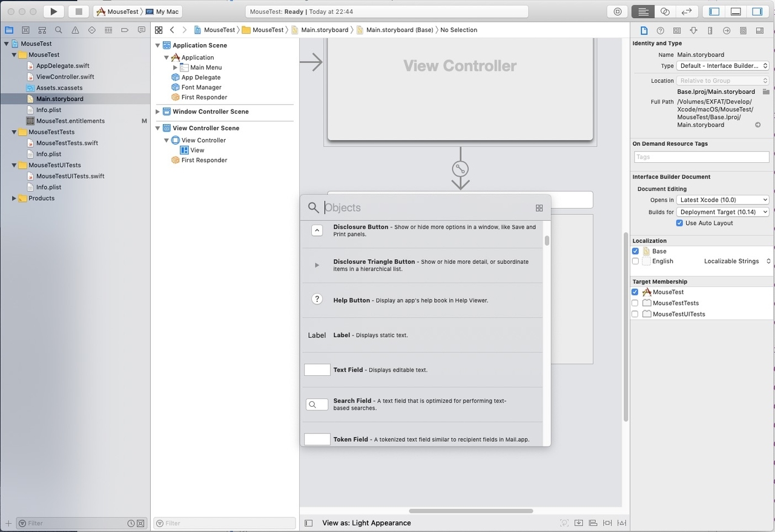Screen dimensions: 775x532
Task: Select the MouseTest scheme in toolbar
Action: (x=117, y=11)
